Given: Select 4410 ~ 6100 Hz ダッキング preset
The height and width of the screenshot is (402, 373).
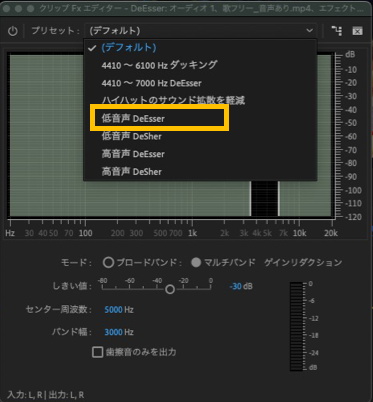Looking at the screenshot, I should tap(159, 65).
